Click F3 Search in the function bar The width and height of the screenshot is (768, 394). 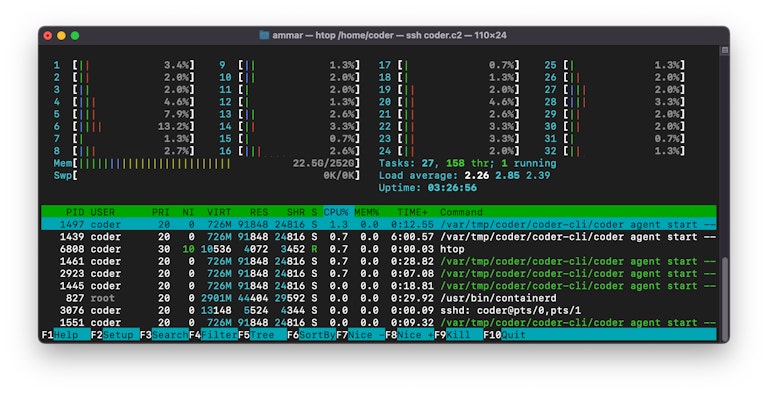click(x=164, y=335)
